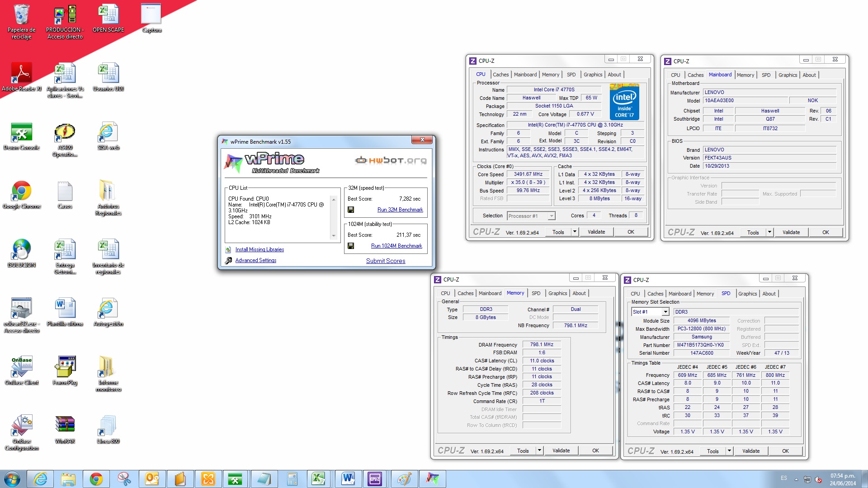Click the Show Desktop strip on the taskbar
Screen dimensions: 868x488
[x=864, y=479]
